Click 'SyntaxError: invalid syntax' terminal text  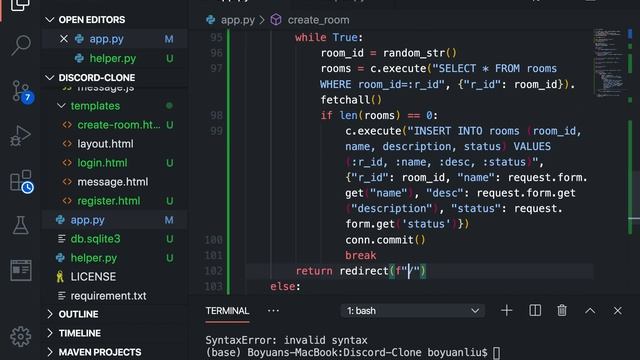pos(286,340)
